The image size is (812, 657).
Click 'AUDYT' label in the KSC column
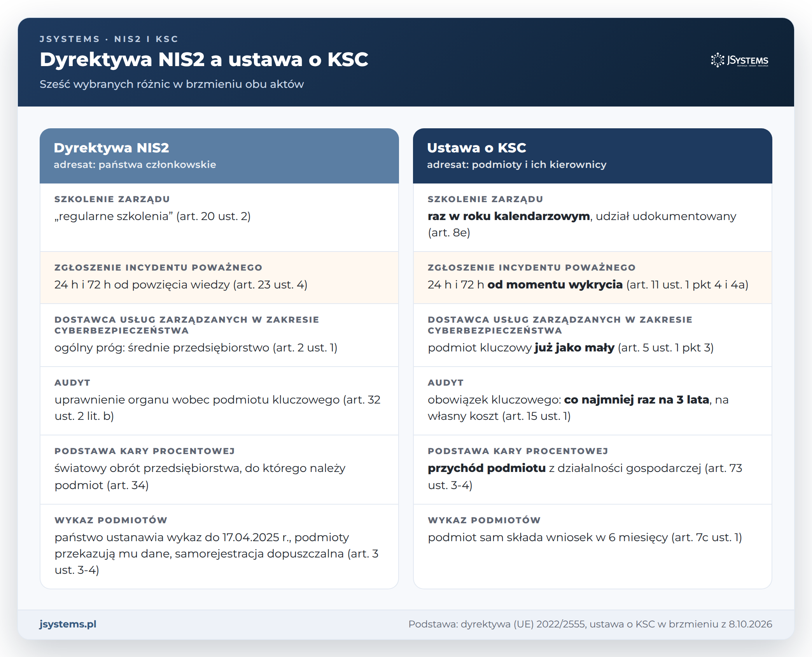coord(446,383)
